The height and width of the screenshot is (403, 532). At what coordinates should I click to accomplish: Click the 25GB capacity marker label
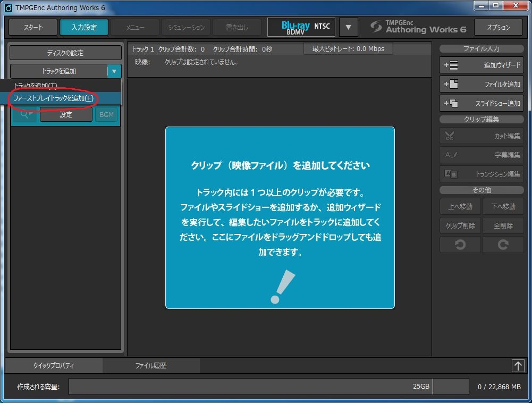pyautogui.click(x=421, y=387)
